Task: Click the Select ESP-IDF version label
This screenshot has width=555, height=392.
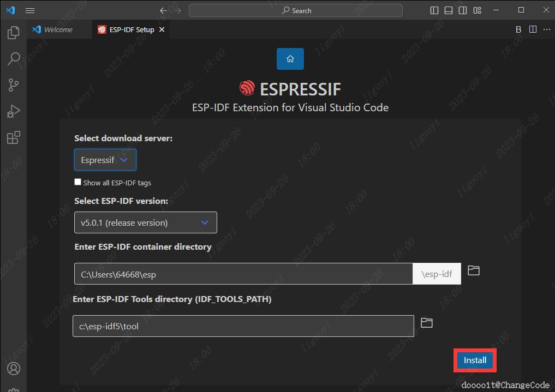Action: point(121,201)
